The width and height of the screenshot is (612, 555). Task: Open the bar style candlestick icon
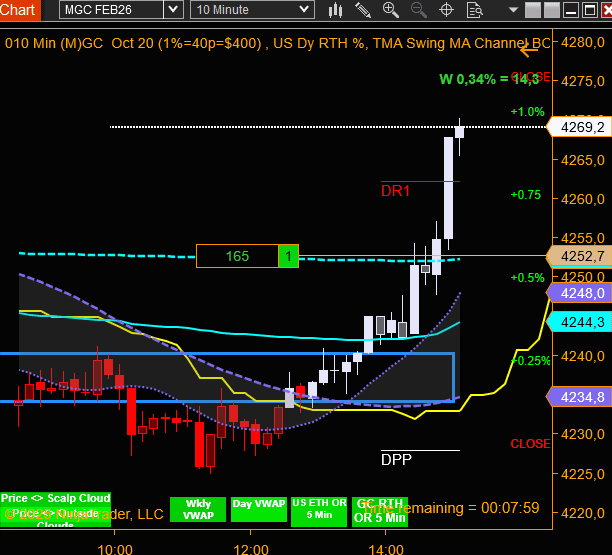(x=335, y=10)
